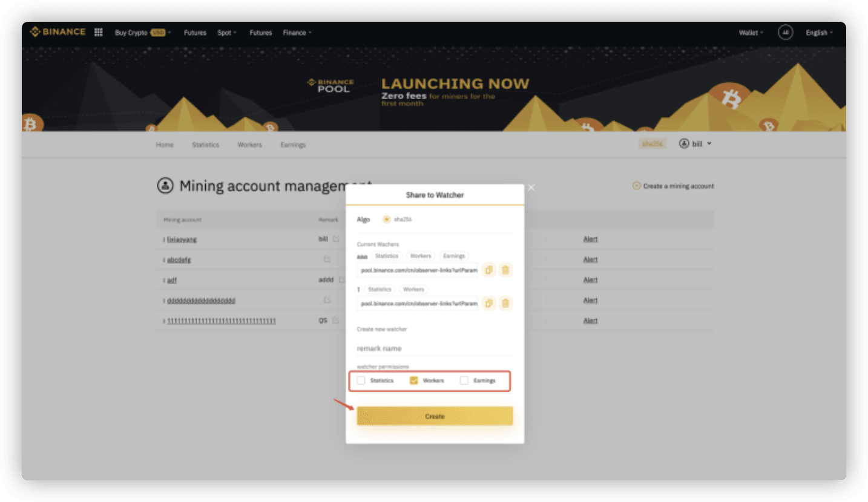
Task: Open Futures menu next to Buy Crypto
Action: [195, 33]
